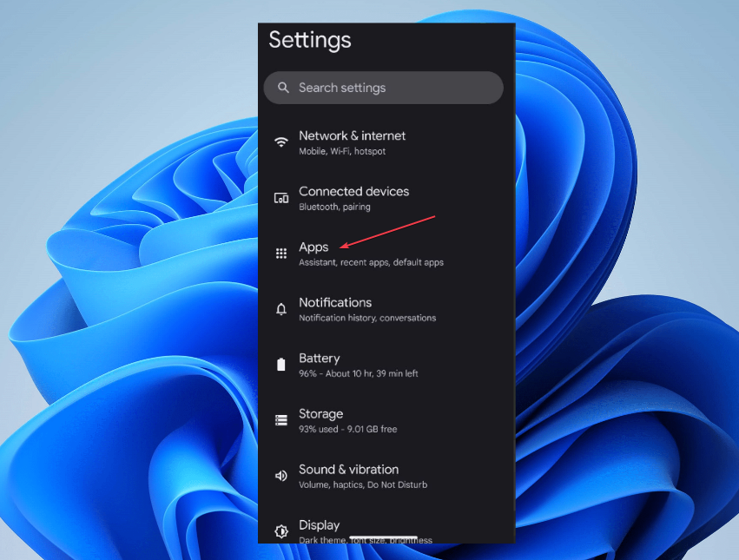Tap the Display brightness icon
739x560 pixels.
(281, 531)
